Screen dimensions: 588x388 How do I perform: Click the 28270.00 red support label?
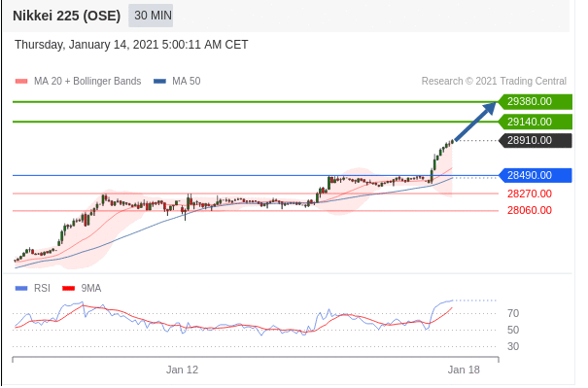click(x=530, y=194)
